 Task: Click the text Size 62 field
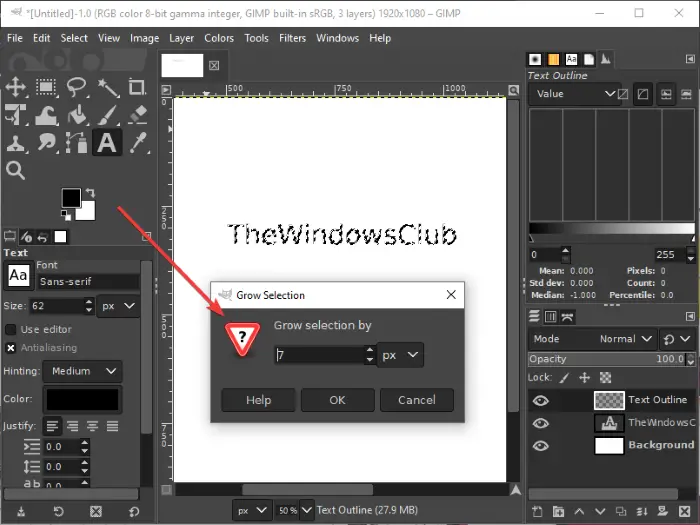click(x=57, y=306)
